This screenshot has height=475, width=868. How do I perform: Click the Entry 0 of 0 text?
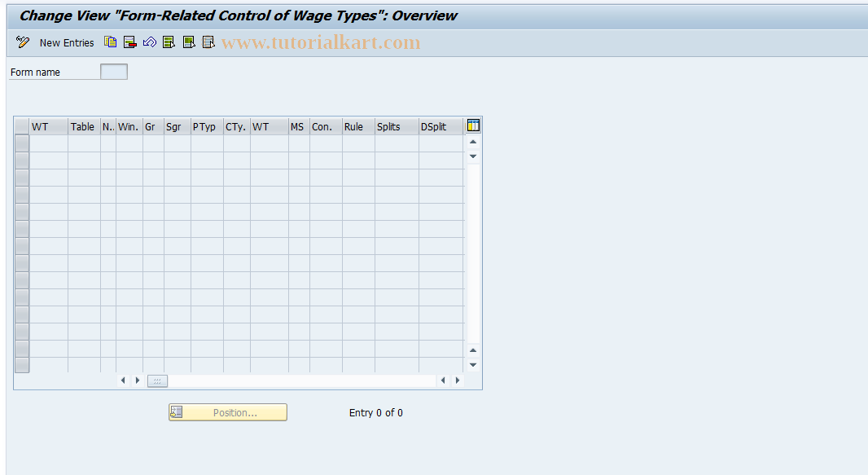[x=376, y=413]
